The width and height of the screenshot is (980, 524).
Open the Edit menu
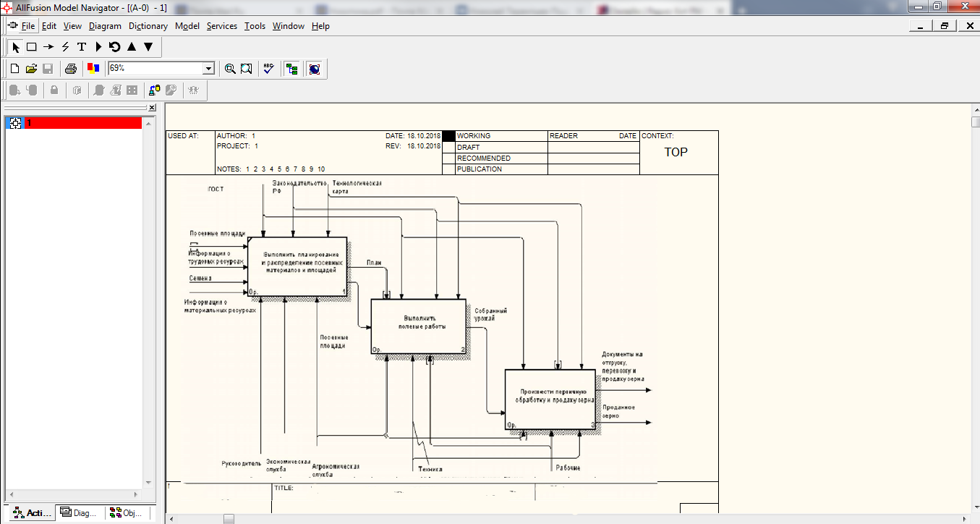pyautogui.click(x=49, y=26)
